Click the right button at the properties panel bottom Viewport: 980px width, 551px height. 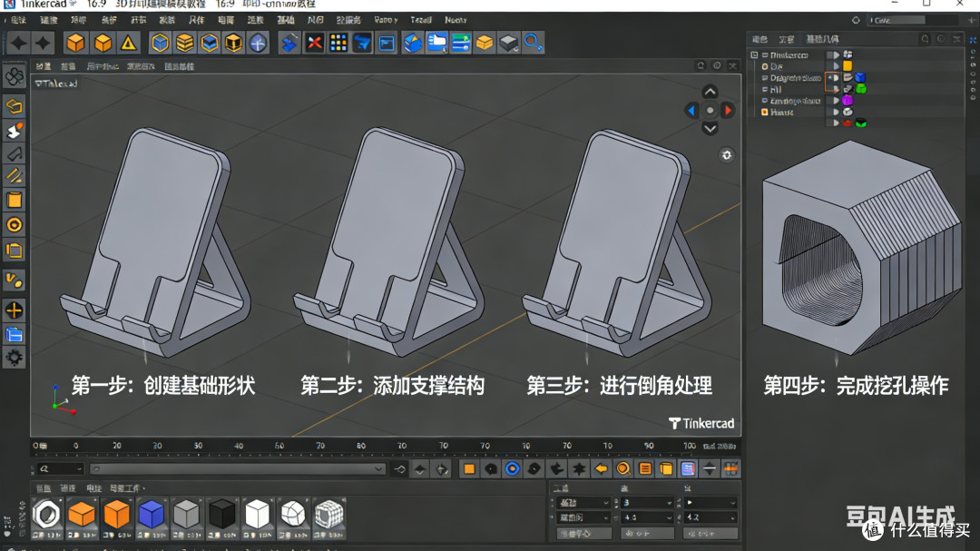tap(710, 534)
